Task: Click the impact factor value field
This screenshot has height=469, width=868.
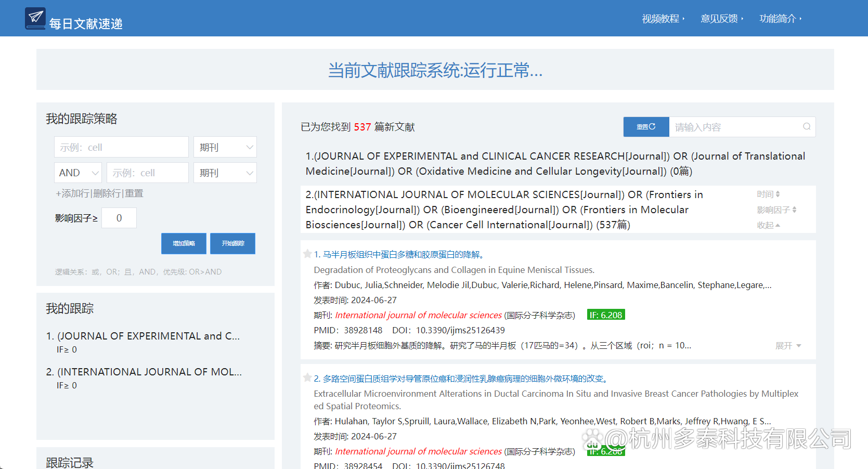Action: coord(119,218)
